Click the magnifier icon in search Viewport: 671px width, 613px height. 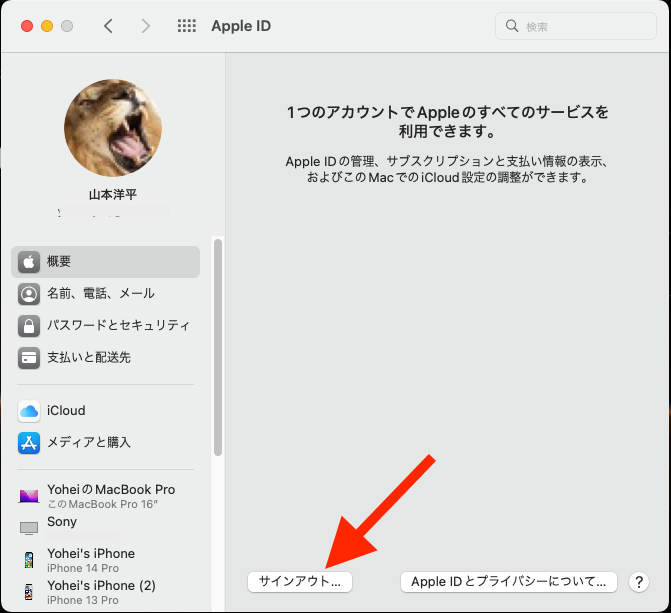pos(512,26)
